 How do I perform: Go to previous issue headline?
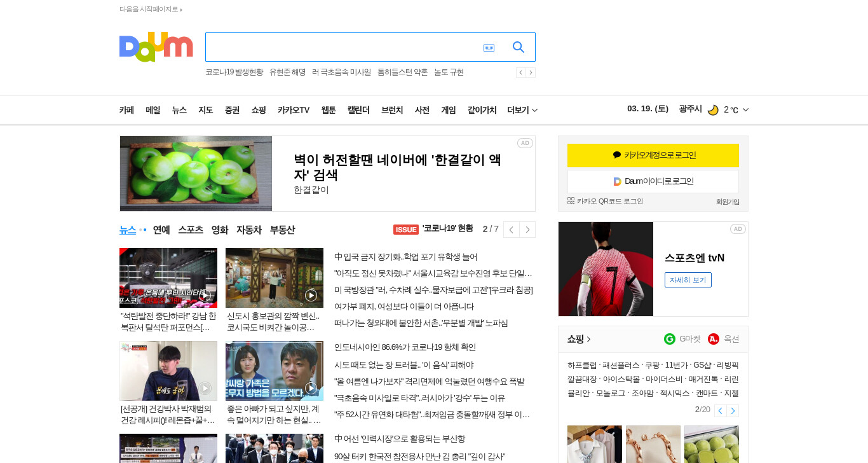click(x=512, y=230)
